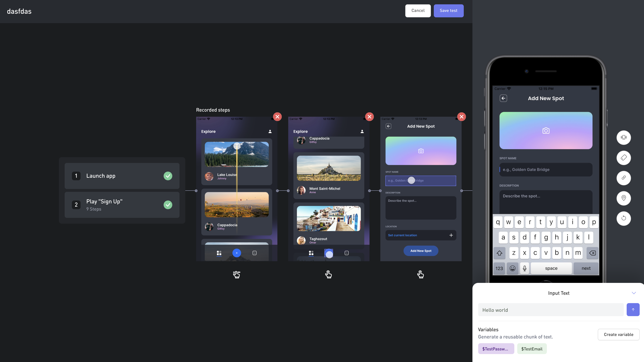
Task: Click the Create variable button
Action: pyautogui.click(x=618, y=335)
